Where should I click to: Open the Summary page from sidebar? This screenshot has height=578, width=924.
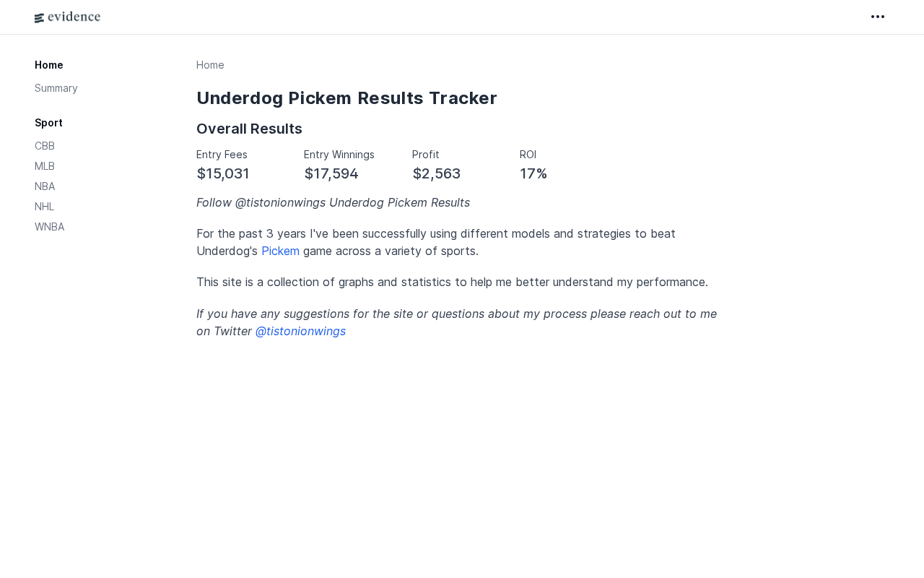click(x=56, y=88)
